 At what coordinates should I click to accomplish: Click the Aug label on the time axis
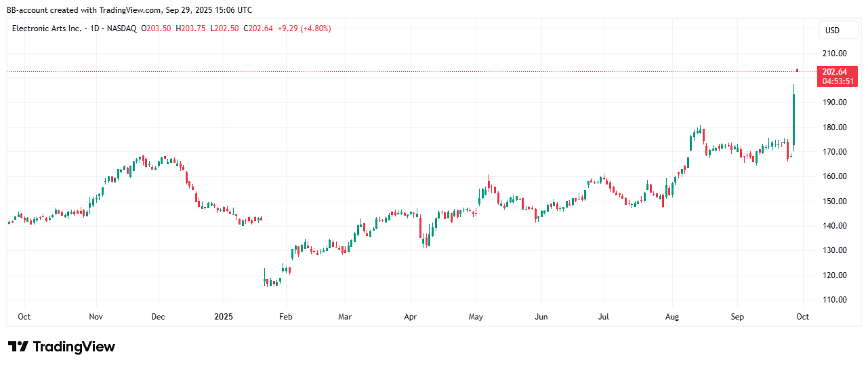click(672, 317)
